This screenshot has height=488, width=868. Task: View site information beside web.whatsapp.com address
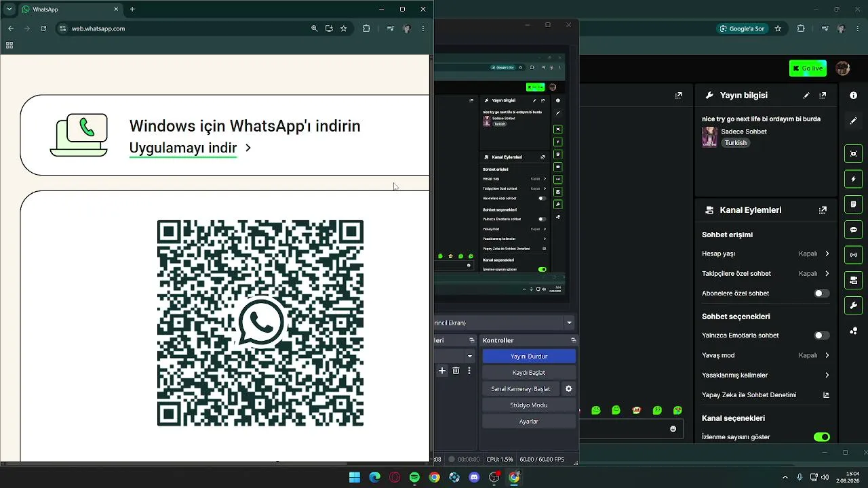click(x=63, y=28)
